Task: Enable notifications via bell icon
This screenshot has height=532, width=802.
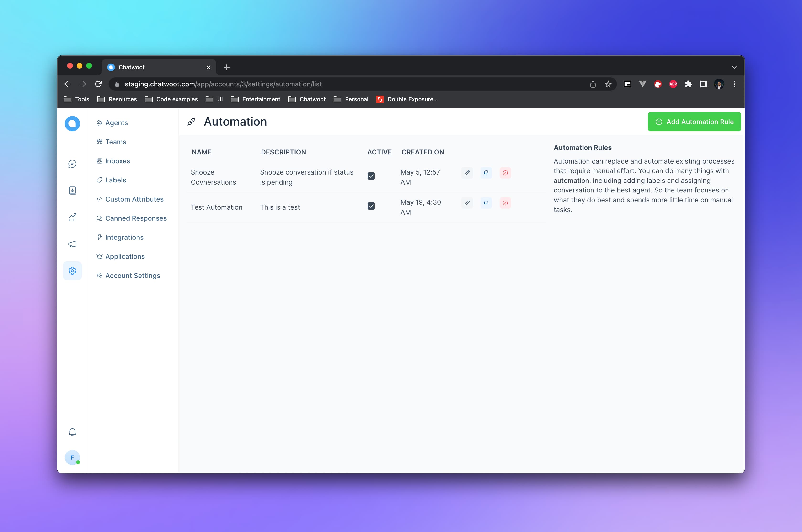Action: 72,432
